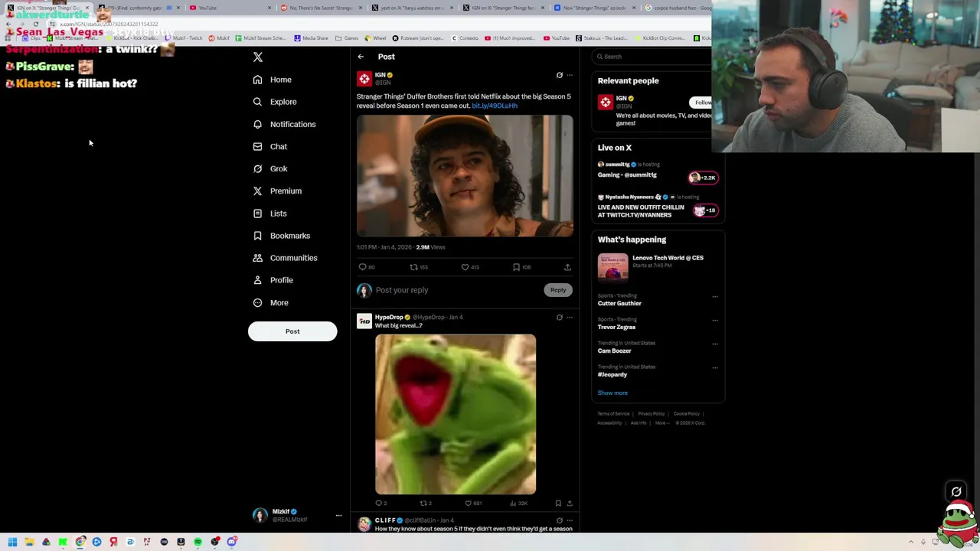Click the Bookmarks icon in sidebar
Image resolution: width=980 pixels, height=551 pixels.
click(257, 236)
